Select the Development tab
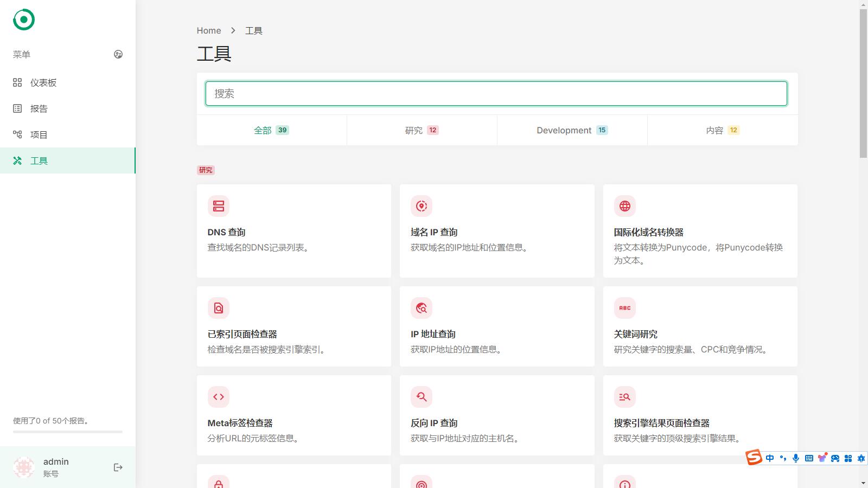 (x=572, y=130)
